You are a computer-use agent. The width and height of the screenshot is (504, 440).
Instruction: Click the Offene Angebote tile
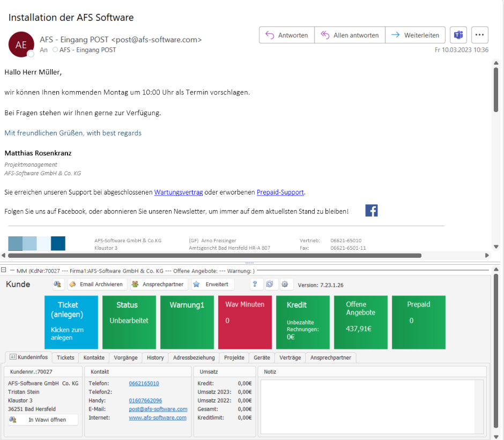click(x=361, y=323)
